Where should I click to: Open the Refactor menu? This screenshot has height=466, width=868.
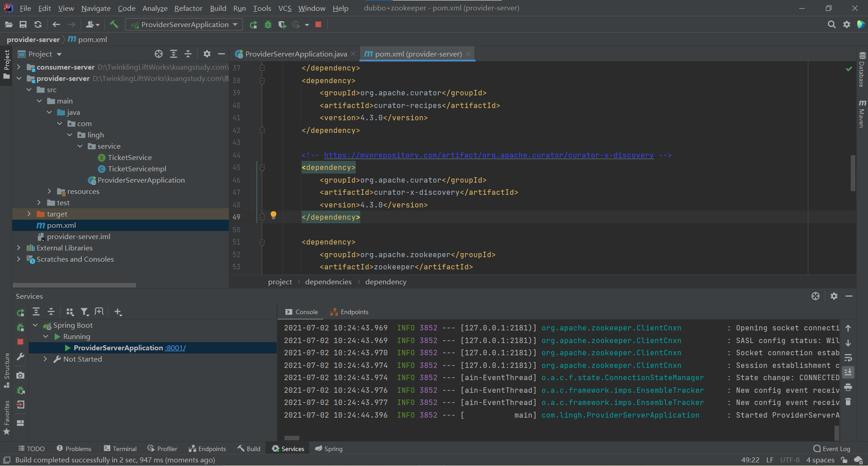[x=188, y=8]
